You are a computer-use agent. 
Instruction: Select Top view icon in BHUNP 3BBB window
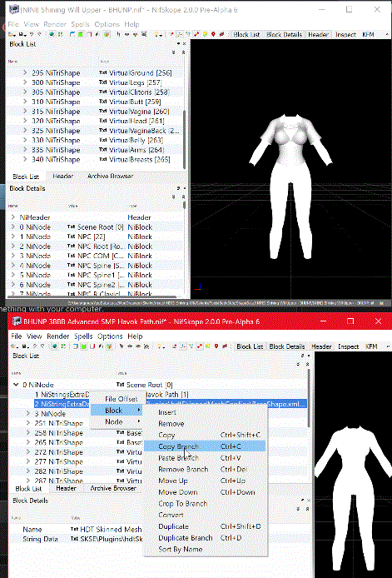point(76,346)
